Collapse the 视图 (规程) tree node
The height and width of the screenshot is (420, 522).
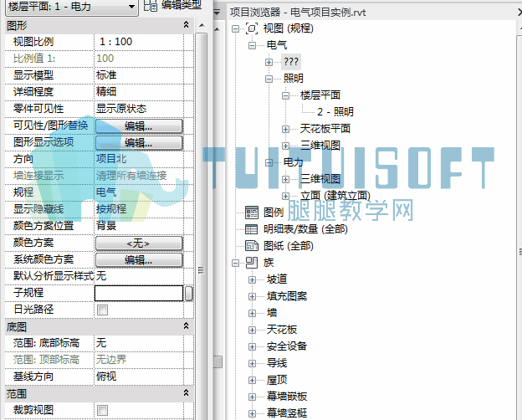235,28
